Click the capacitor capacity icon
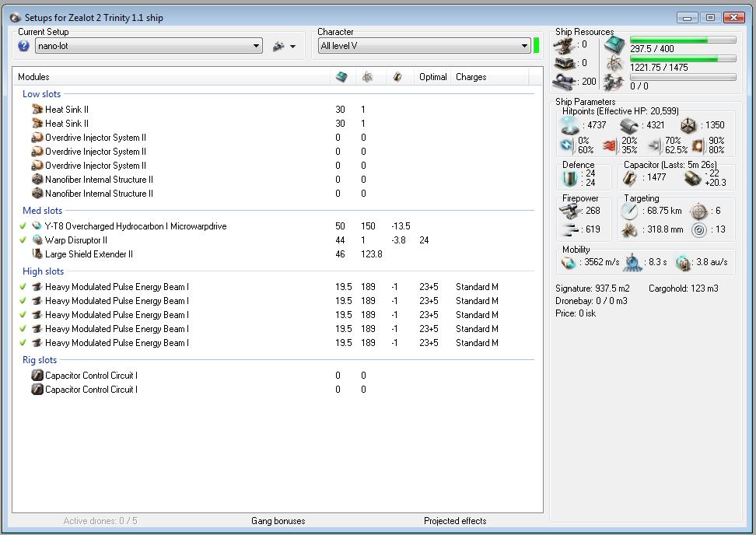The image size is (756, 535). pyautogui.click(x=630, y=178)
